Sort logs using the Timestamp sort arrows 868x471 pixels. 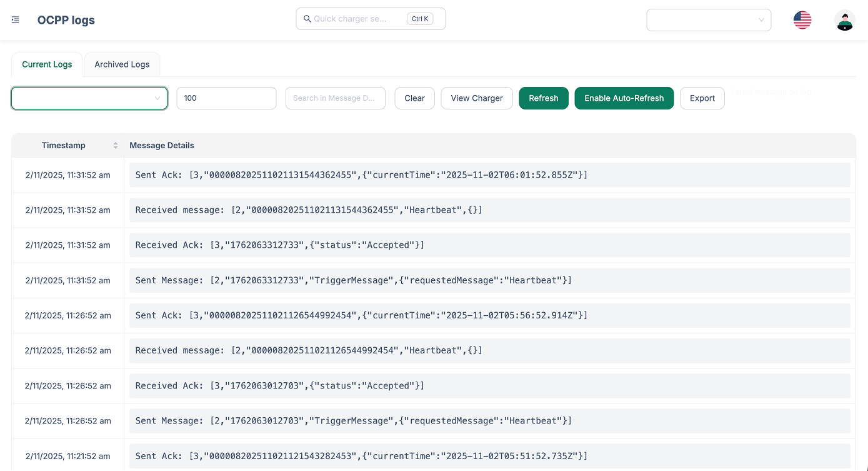point(116,144)
